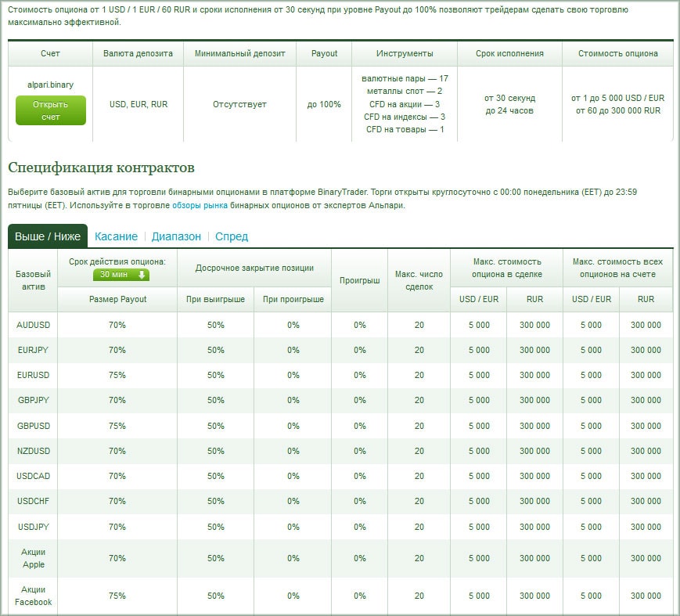Pick the USDCAD asset row

click(33, 476)
